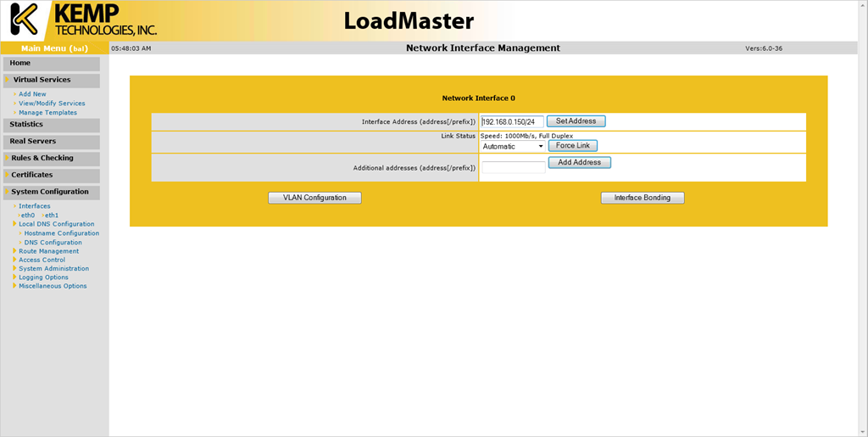
Task: Collapse the System Configuration menu section
Action: 52,193
